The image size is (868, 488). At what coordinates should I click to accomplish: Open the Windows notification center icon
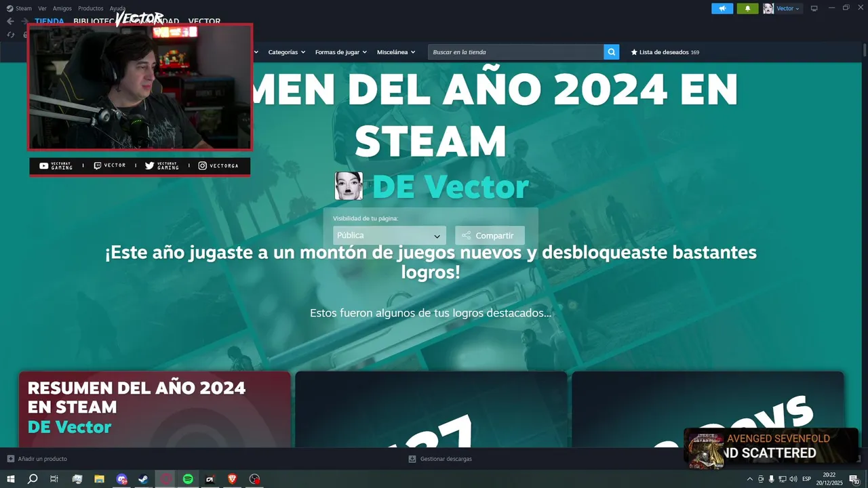coord(854,479)
